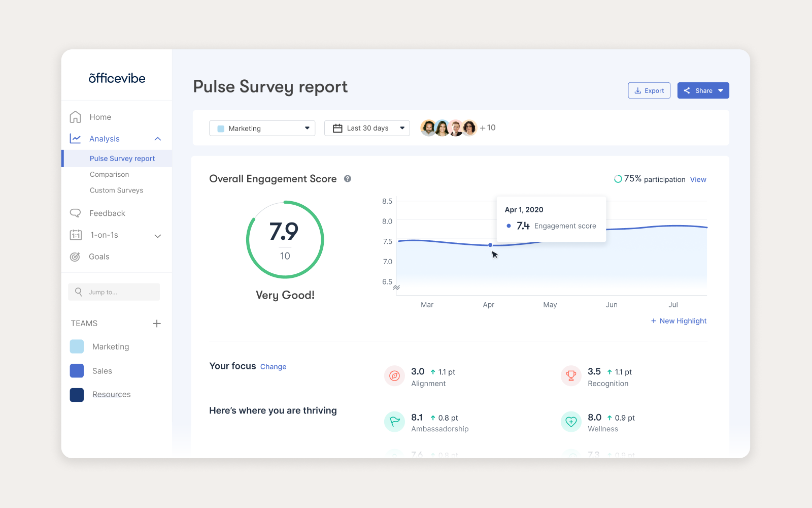Add a new team with plus icon
Screen dimensions: 812x508
pos(157,324)
